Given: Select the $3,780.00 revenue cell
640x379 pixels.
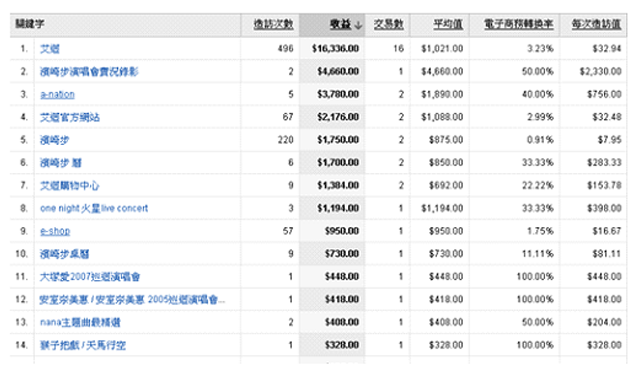Looking at the screenshot, I should pos(338,94).
